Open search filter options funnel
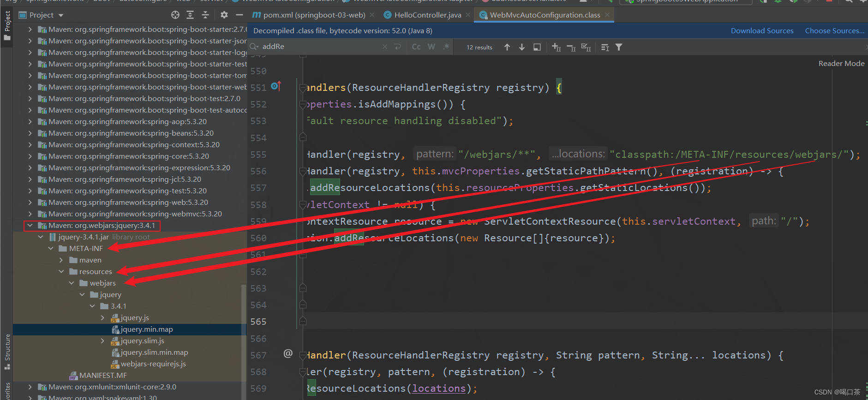This screenshot has height=400, width=868. 619,47
